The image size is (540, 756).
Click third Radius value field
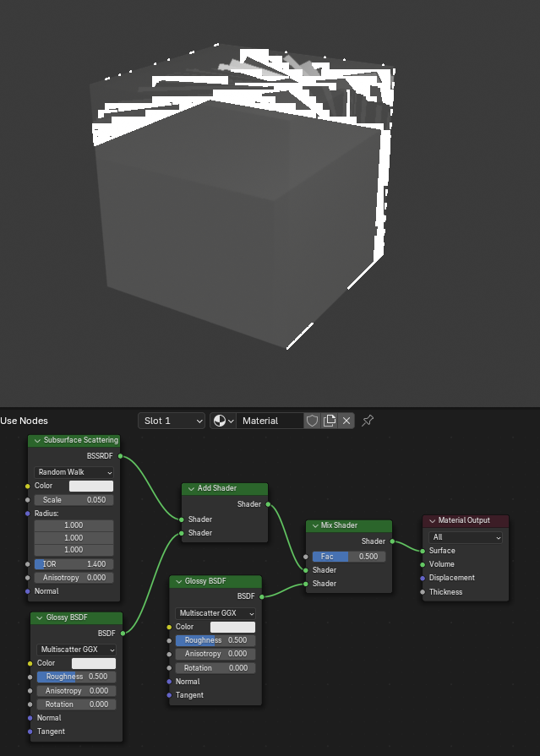tap(74, 550)
